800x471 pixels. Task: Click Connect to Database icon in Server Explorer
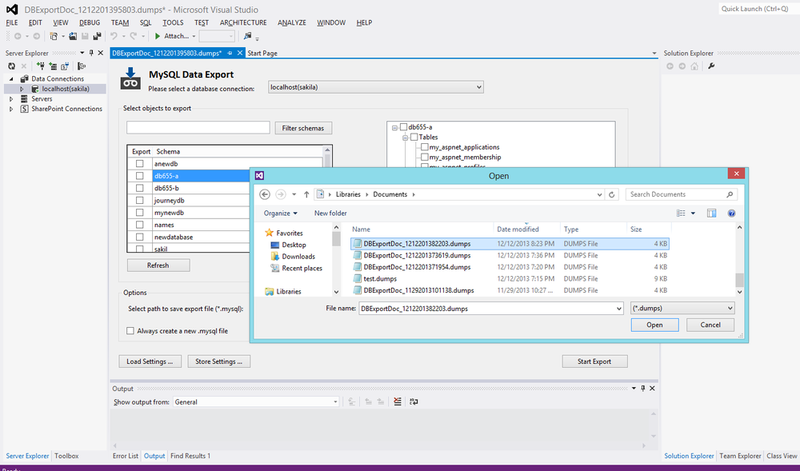[40, 66]
